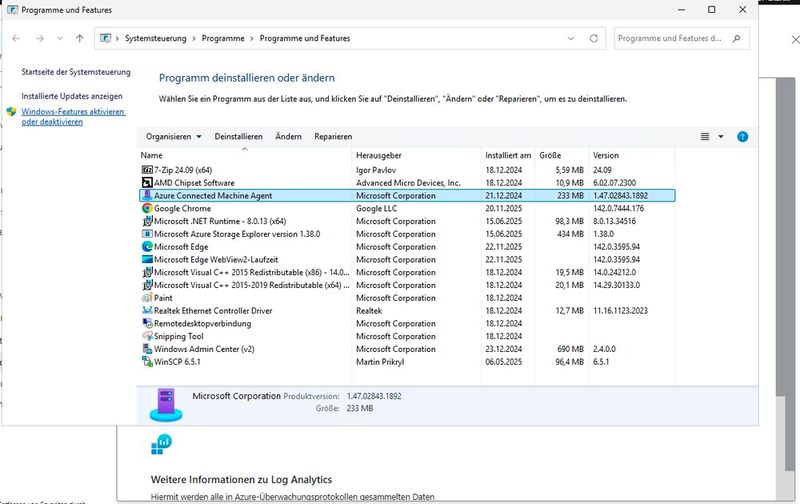Click the Snipping Tool icon
The width and height of the screenshot is (800, 504).
147,336
